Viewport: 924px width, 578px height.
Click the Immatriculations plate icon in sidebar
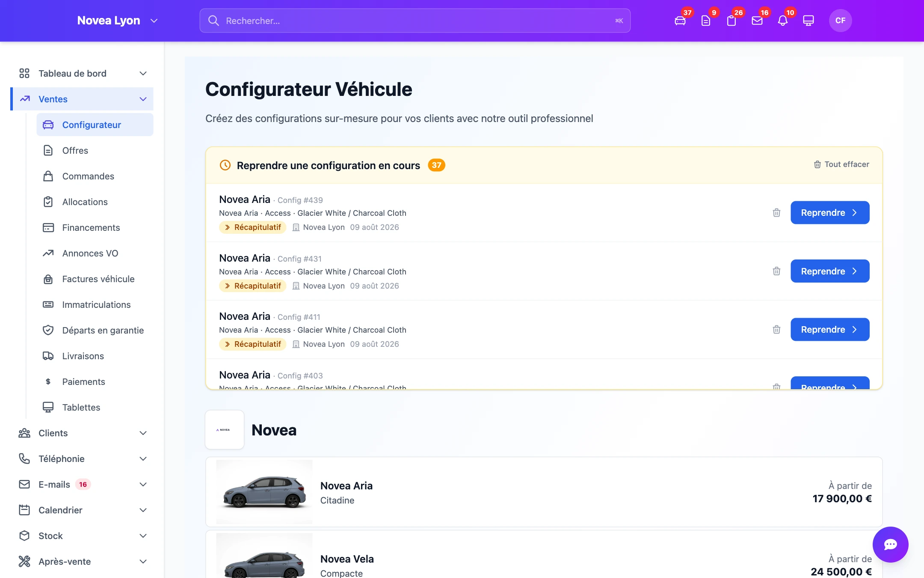click(48, 304)
